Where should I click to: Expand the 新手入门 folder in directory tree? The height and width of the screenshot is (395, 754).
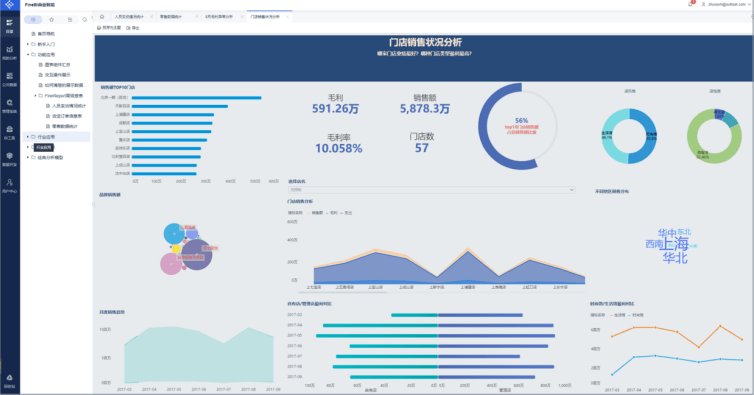[46, 44]
